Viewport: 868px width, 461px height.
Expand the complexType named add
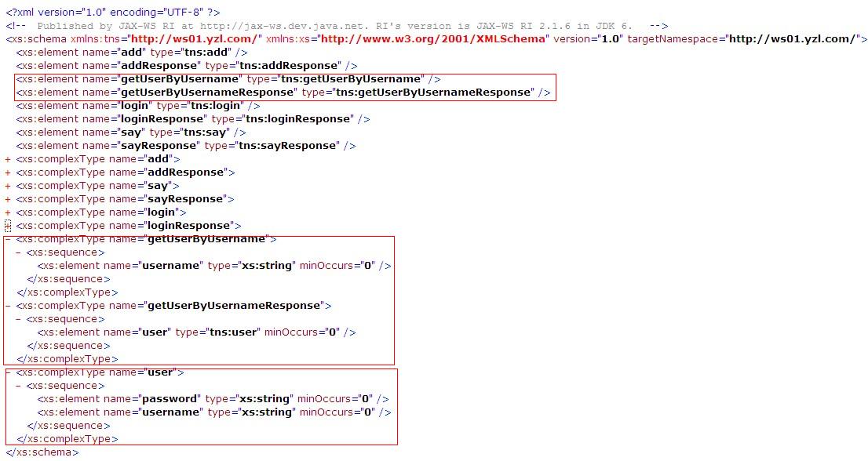8,159
